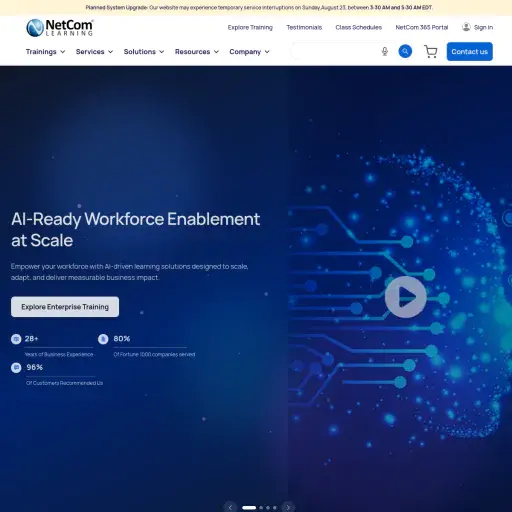This screenshot has width=512, height=512.
Task: Click the "Empower your workforce" description text
Action: point(129,272)
